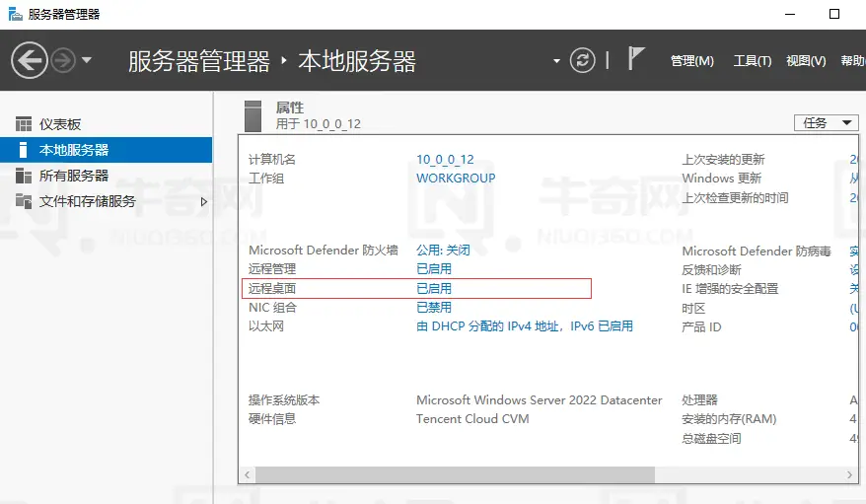Expand the 文件和存储服务 arrow

(x=204, y=202)
